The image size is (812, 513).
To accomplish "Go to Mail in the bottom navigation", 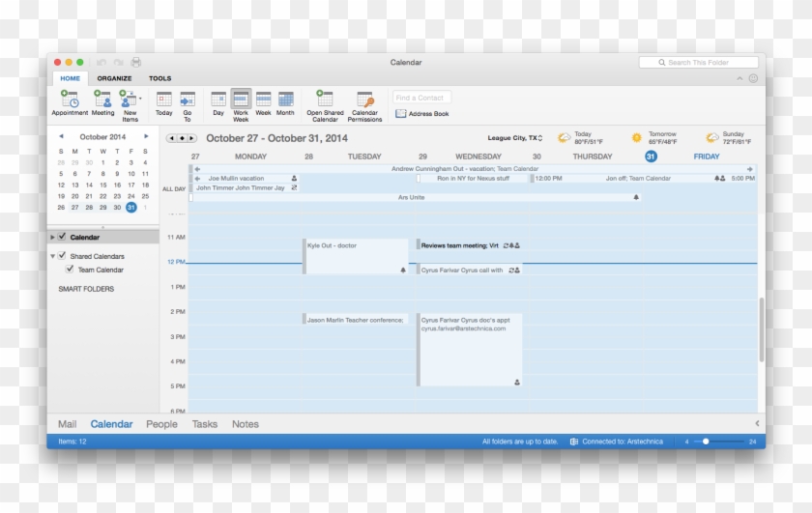I will coord(67,424).
